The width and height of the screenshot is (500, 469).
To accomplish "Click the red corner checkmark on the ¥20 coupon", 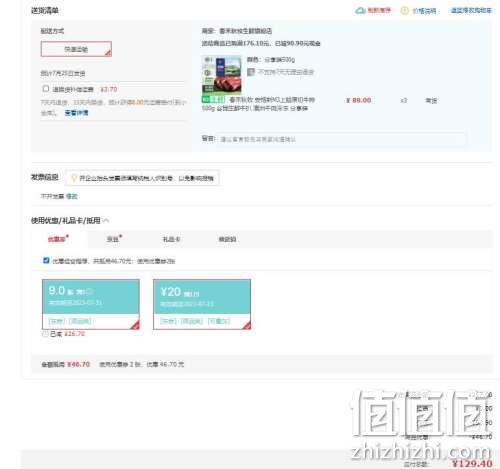I will coord(246,325).
